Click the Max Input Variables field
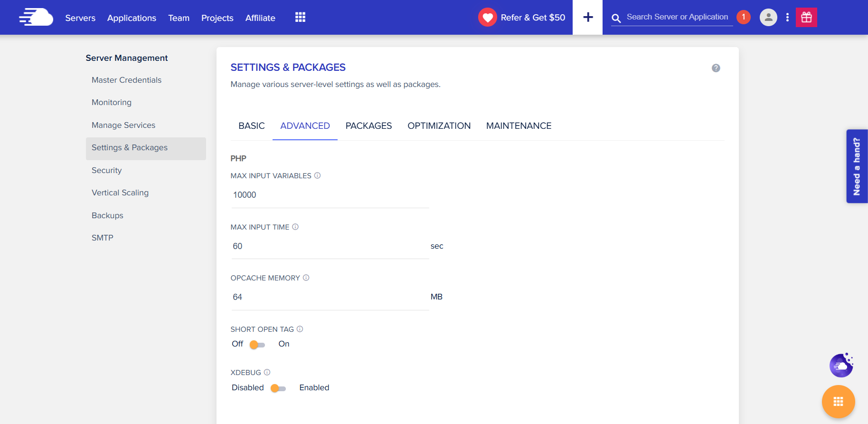The width and height of the screenshot is (868, 424). coord(330,195)
